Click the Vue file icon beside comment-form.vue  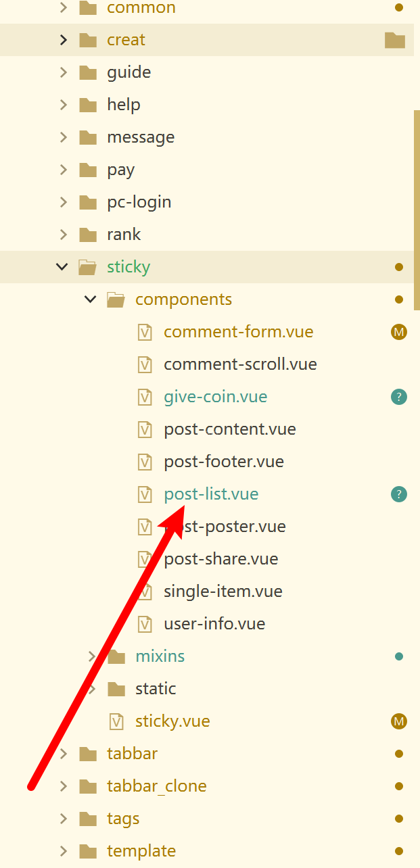click(145, 332)
